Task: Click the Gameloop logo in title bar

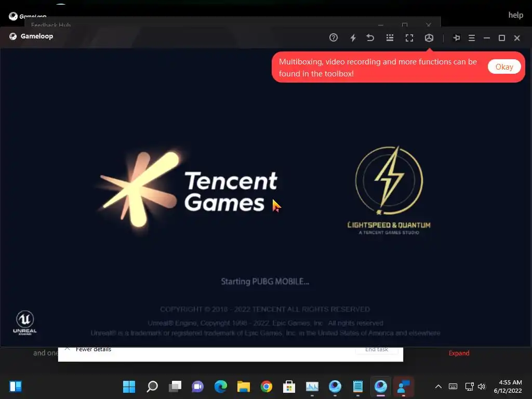Action: click(13, 36)
